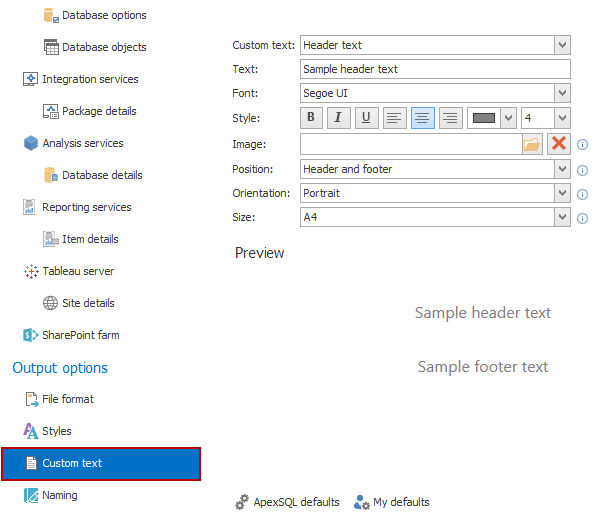Click My defaults button

tap(391, 502)
